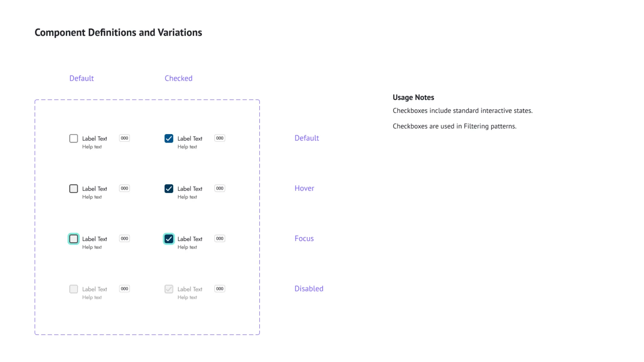Toggle the focused checked checkbox with teal ring

(169, 239)
